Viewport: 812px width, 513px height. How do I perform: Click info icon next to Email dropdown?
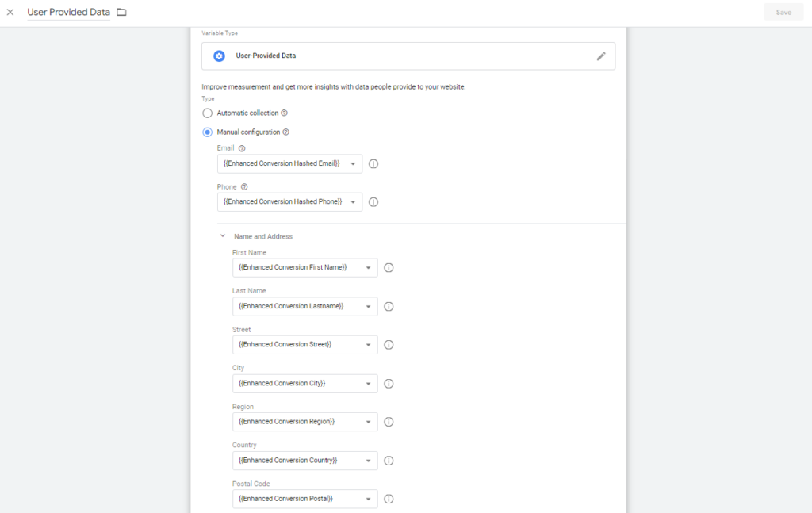(x=373, y=164)
